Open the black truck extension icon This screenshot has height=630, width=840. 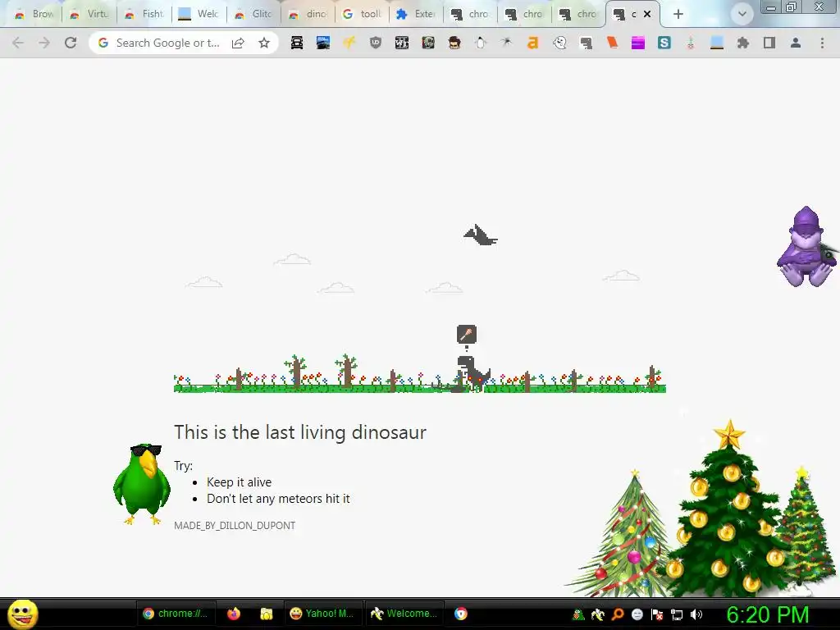pos(297,43)
